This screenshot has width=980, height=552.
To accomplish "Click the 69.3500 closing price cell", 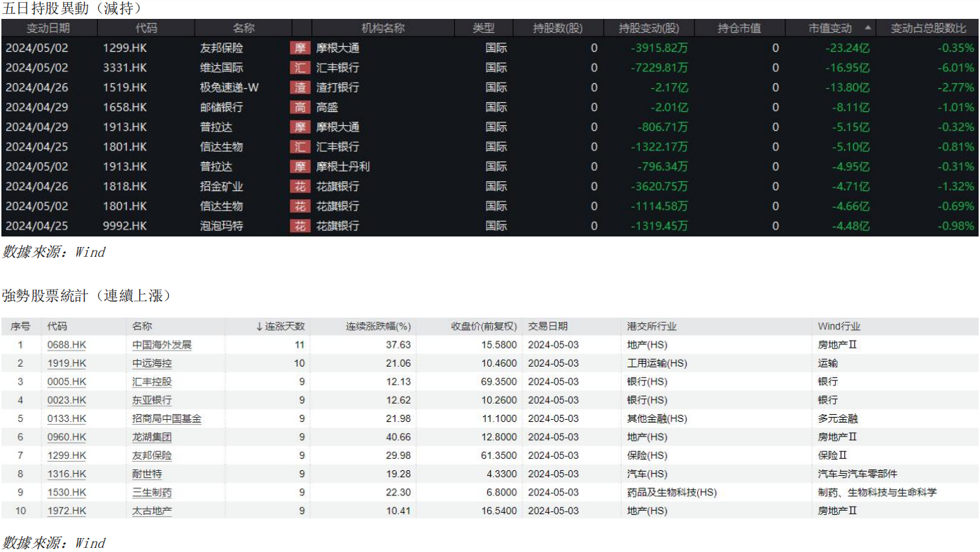I will (499, 382).
